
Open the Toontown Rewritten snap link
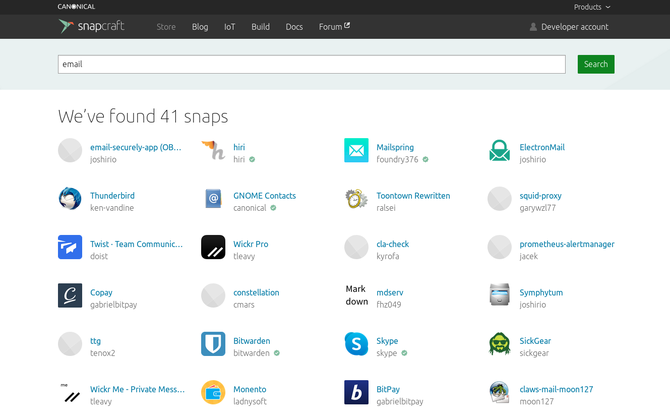click(x=413, y=196)
